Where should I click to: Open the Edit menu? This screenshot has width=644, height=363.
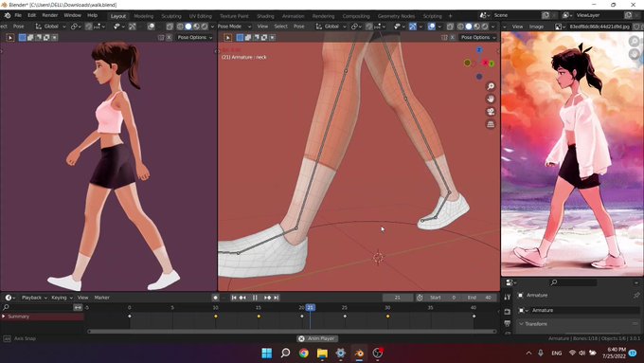click(x=31, y=15)
